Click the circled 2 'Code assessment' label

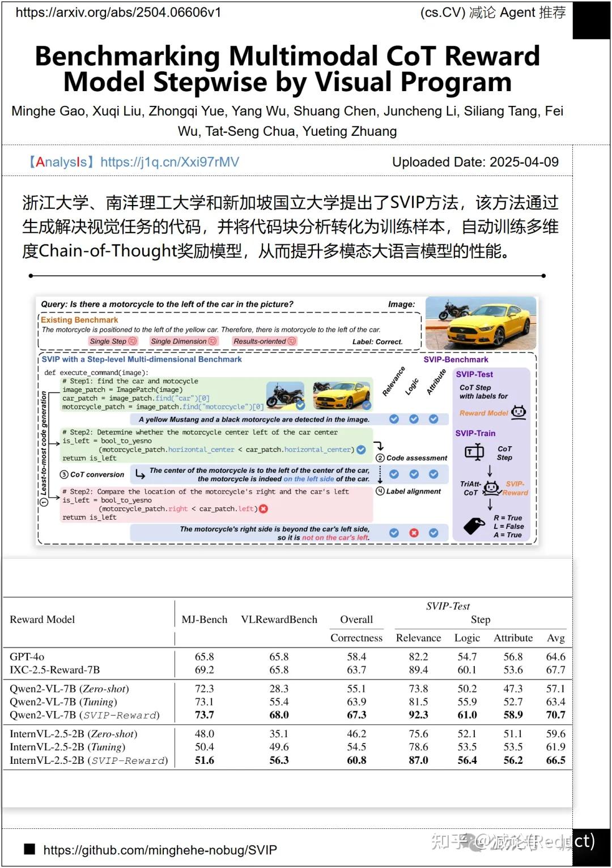[x=411, y=458]
